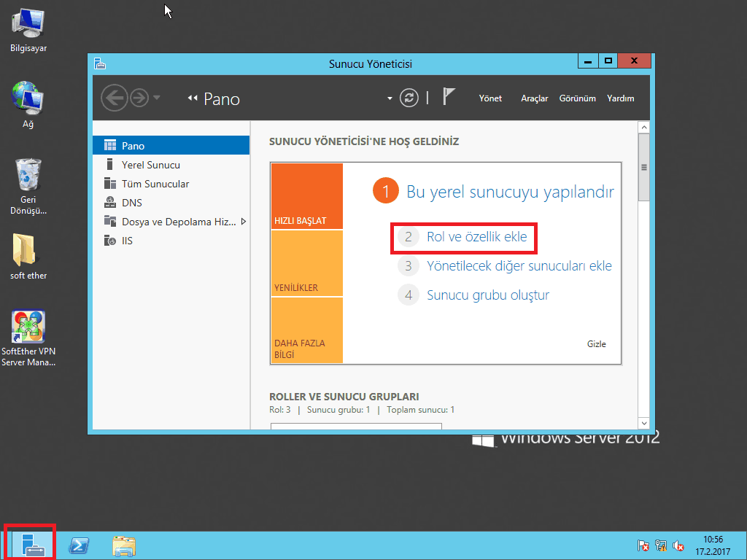
Task: Click the network tray icon
Action: (661, 545)
